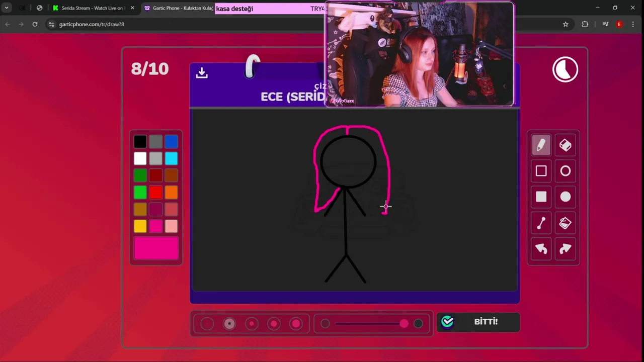Pick the dark gray color swatch

point(156,142)
